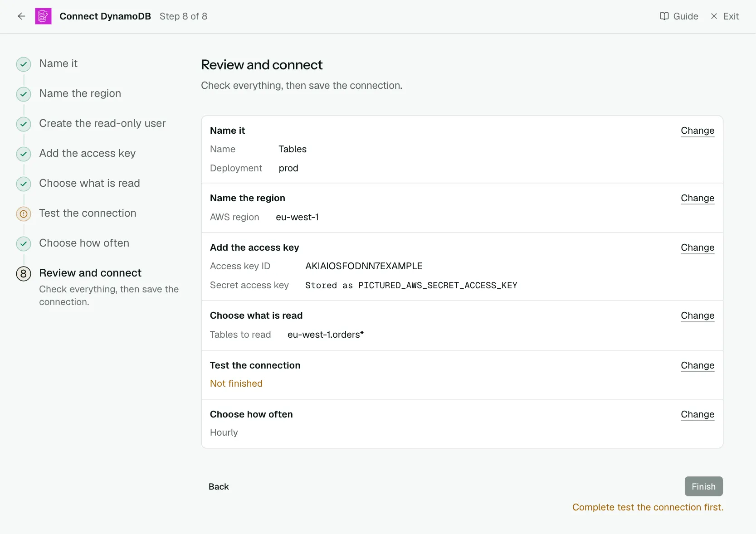The image size is (756, 534).
Task: Click the Hourly frequency value
Action: point(224,432)
